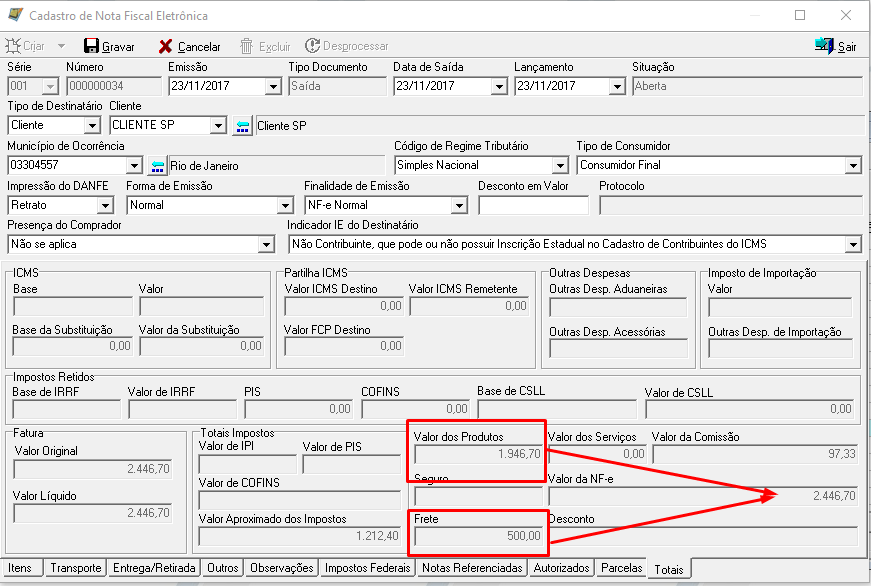Click the Excluir trash icon
Viewport: 871px width, 586px height.
247,46
